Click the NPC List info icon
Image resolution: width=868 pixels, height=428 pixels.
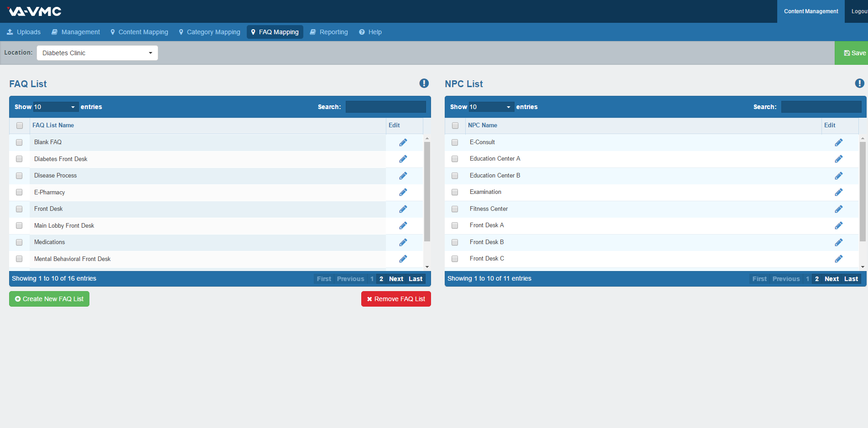pos(859,83)
